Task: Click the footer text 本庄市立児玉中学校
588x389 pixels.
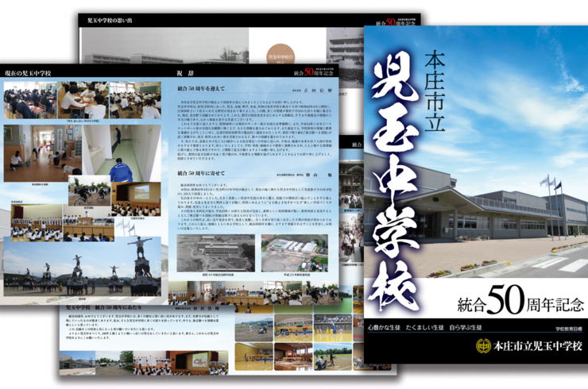Action: click(x=538, y=346)
